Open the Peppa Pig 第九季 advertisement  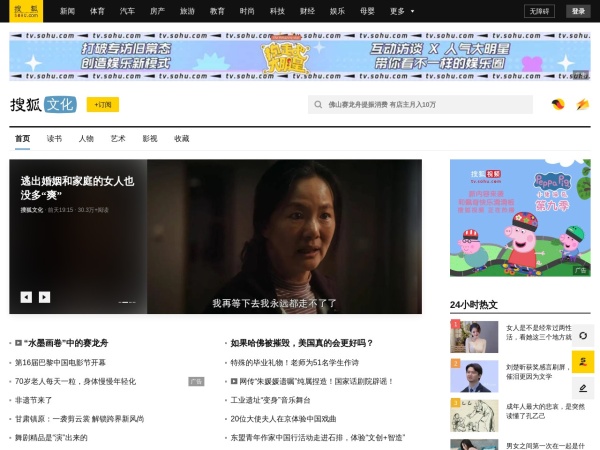(520, 218)
